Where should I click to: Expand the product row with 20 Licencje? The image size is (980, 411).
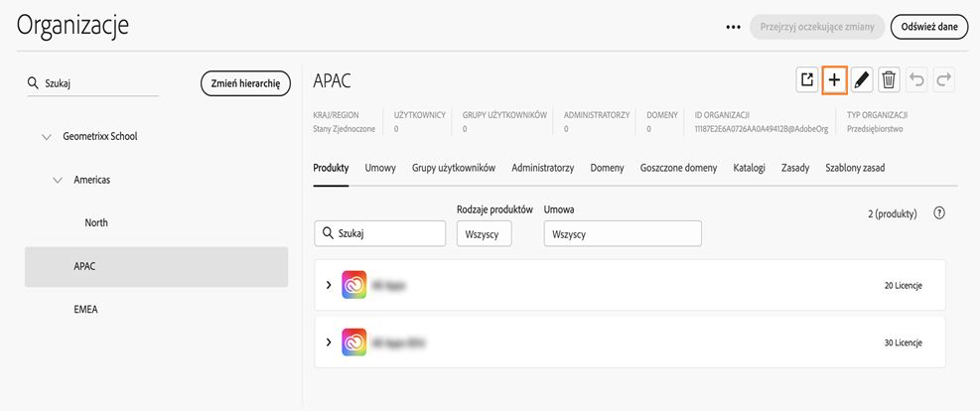[x=329, y=286]
